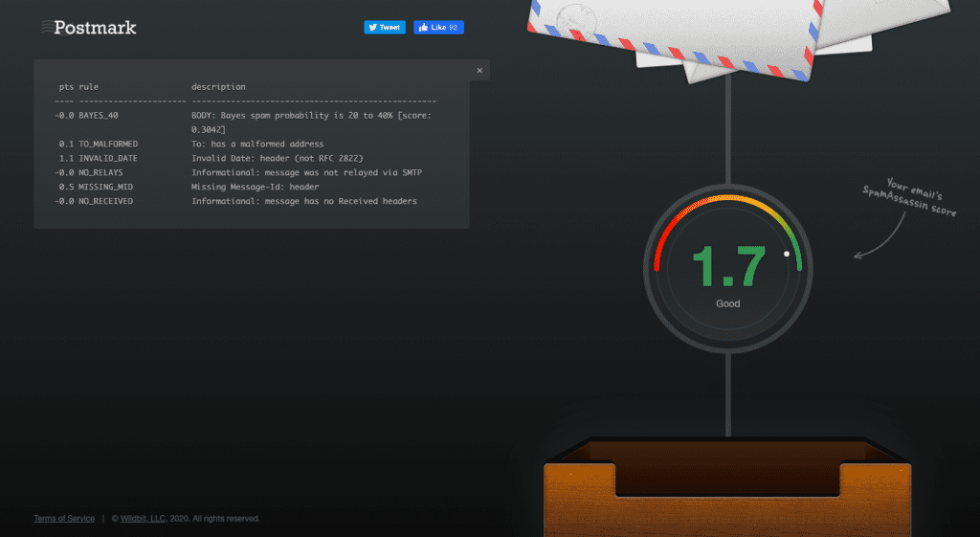Open the Terms of Service link

click(64, 519)
